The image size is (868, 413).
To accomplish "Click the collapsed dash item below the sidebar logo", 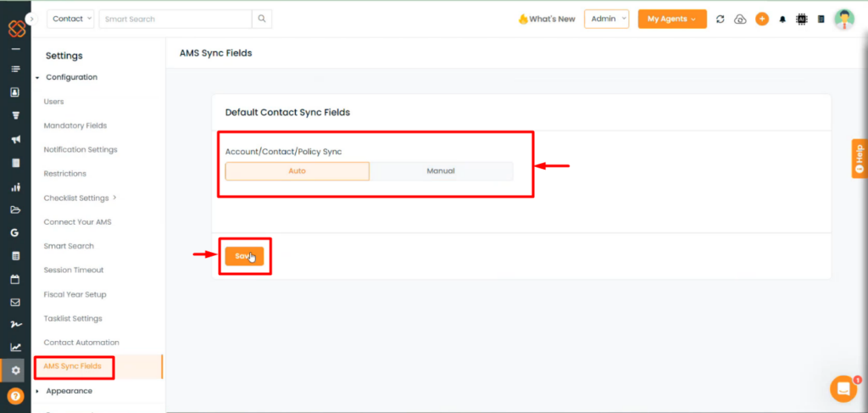I will pos(15,48).
